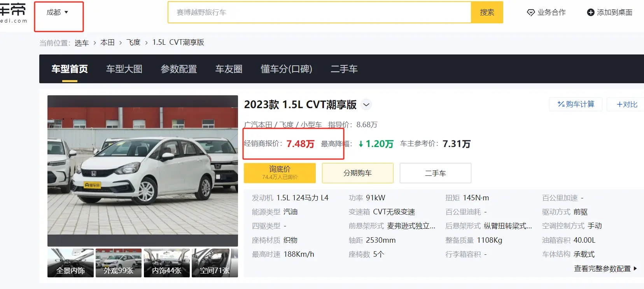644x289 pixels.
Task: Click the body structure value 承载式
Action: coord(584,254)
